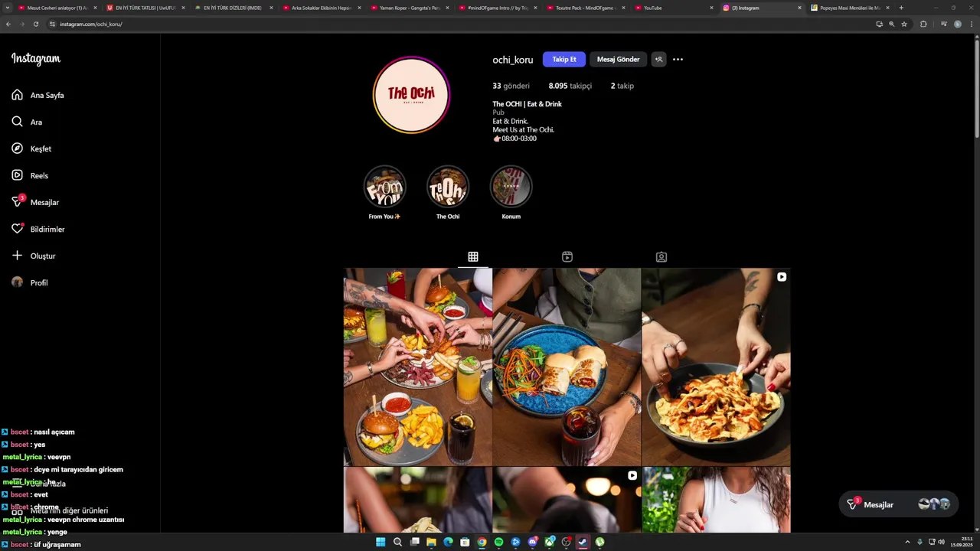The width and height of the screenshot is (980, 551).
Task: Open floating Mesajlar button at bottom right
Action: coord(899,504)
